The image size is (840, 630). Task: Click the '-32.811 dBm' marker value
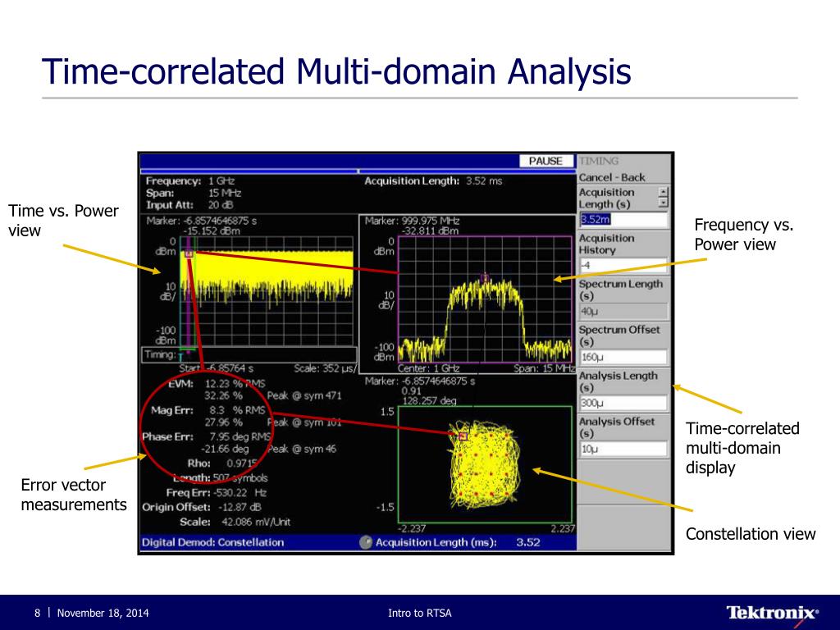click(x=430, y=231)
